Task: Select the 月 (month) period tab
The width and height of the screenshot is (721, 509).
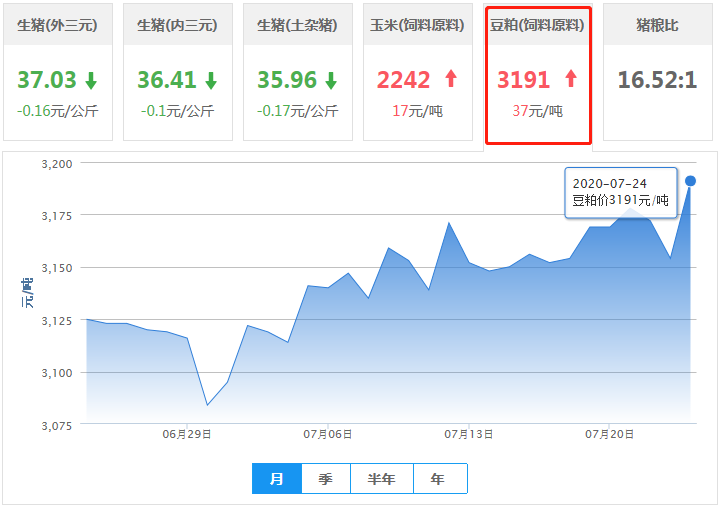Action: pos(277,479)
